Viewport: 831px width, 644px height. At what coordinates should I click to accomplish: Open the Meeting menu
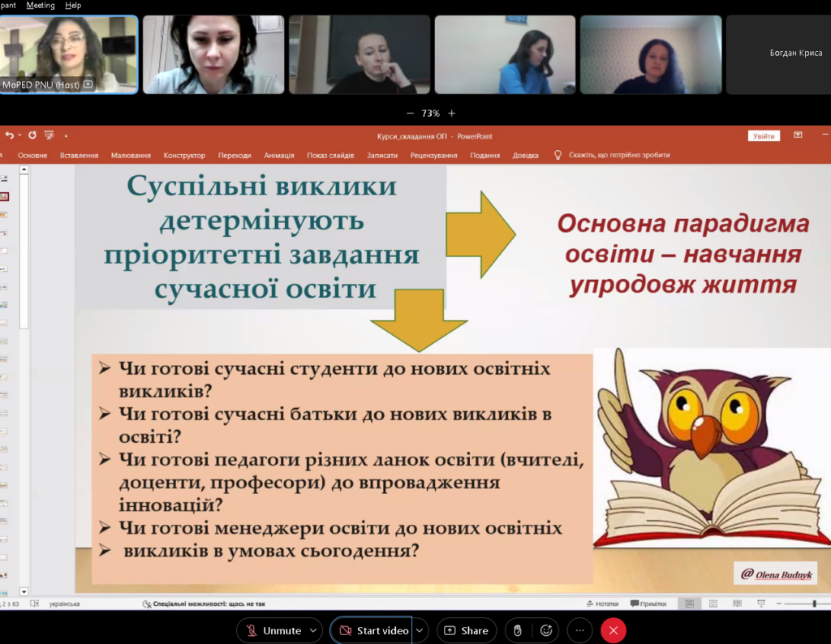coord(41,5)
